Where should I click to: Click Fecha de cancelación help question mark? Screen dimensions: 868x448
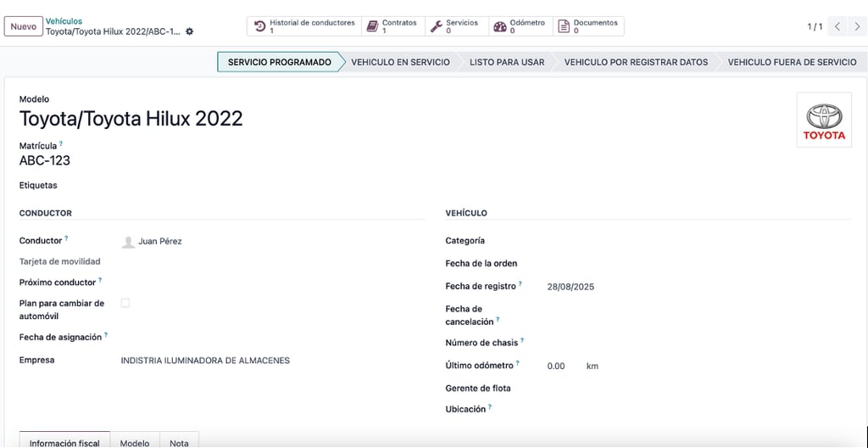(498, 319)
